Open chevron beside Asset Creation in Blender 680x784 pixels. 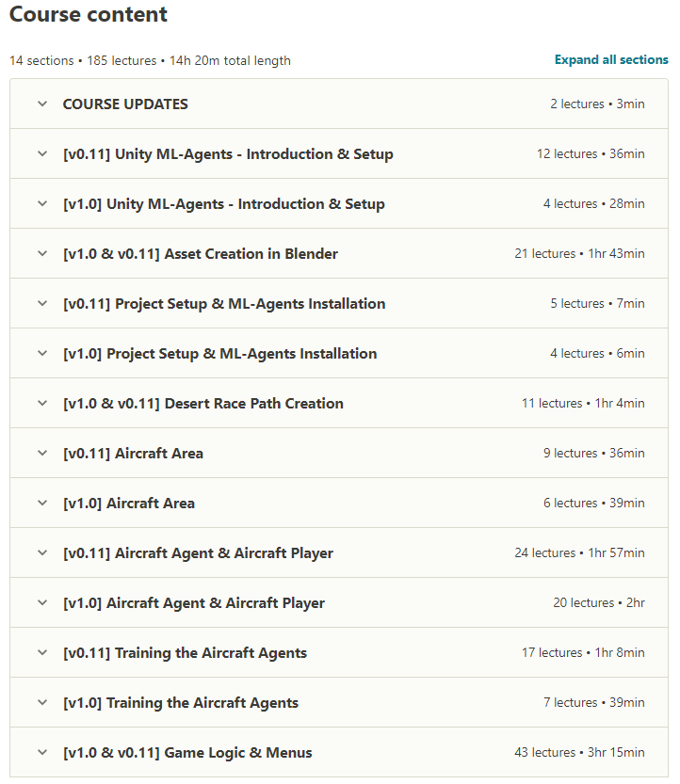coord(42,253)
